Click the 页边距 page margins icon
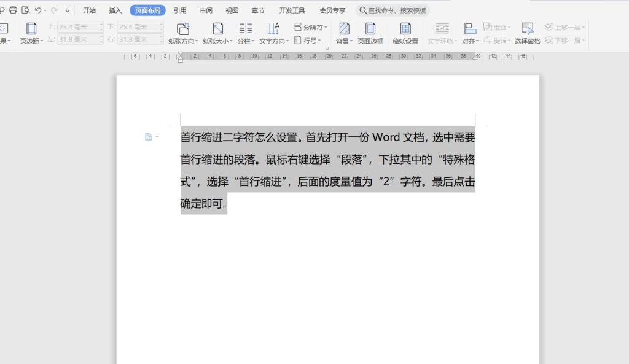The height and width of the screenshot is (364, 629). coord(31,33)
